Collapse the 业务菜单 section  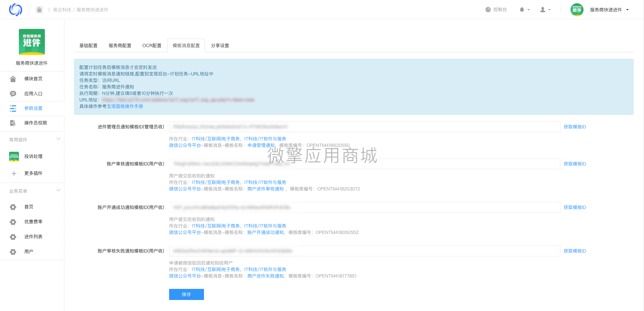(59, 190)
